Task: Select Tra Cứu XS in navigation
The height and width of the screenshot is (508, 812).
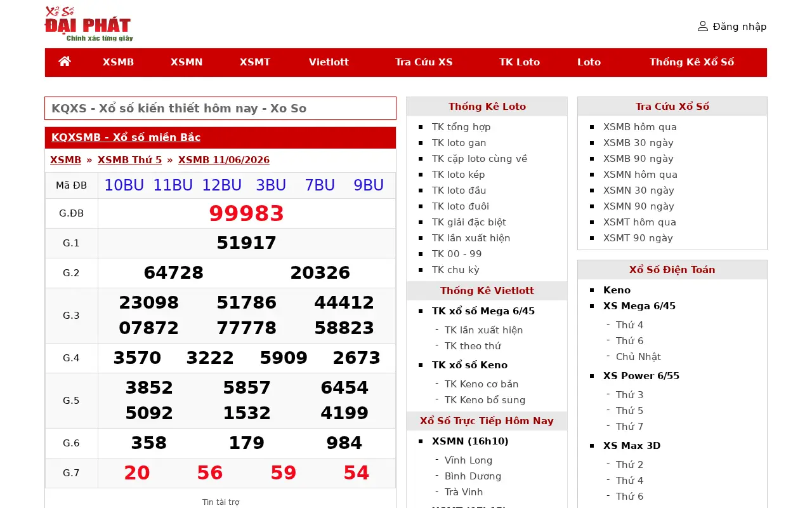Action: [x=424, y=62]
